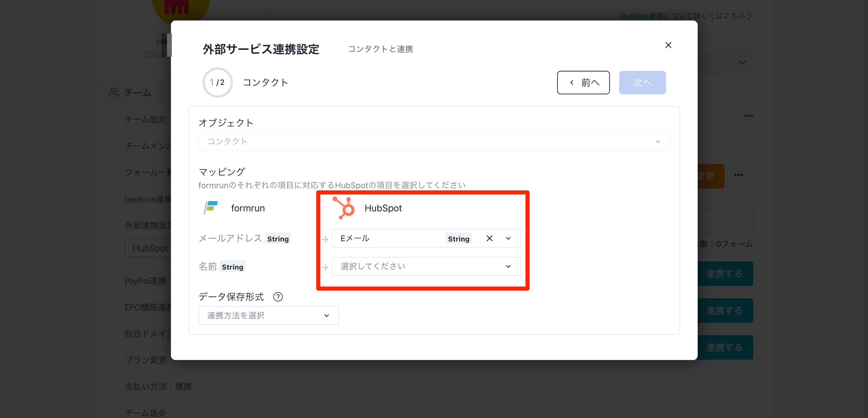Open PayPal連携 in the sidebar
This screenshot has height=418, width=868.
pos(145,281)
